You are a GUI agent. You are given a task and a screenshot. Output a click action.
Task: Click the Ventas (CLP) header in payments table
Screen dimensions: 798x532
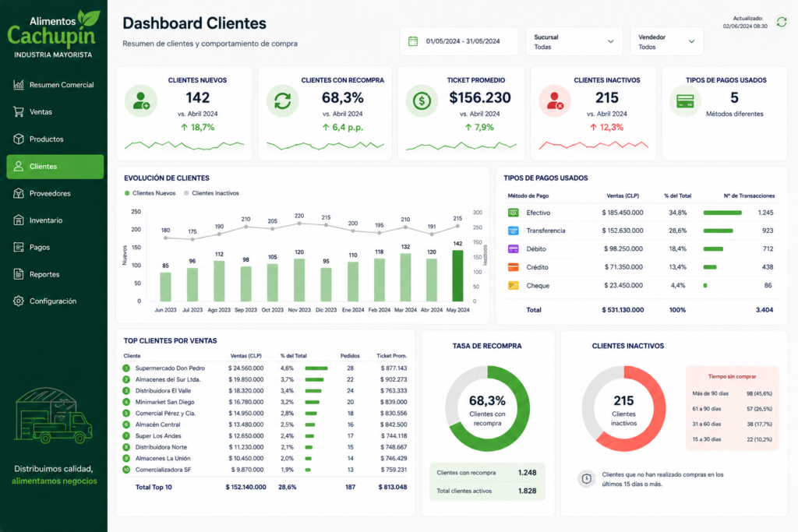pos(623,196)
